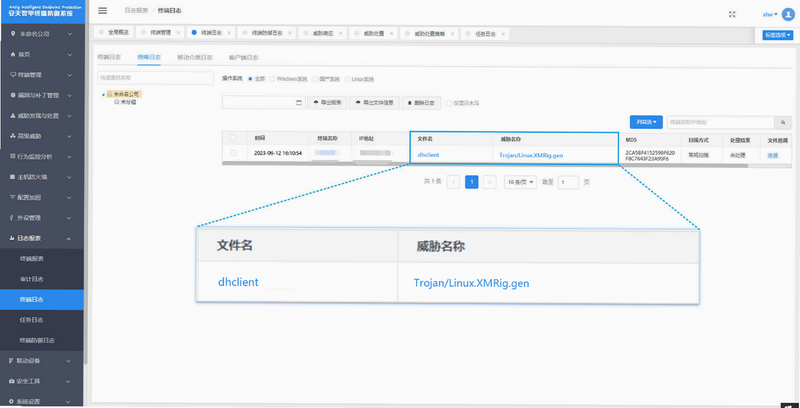
Task: Click the 导出文件信息 button
Action: click(374, 103)
